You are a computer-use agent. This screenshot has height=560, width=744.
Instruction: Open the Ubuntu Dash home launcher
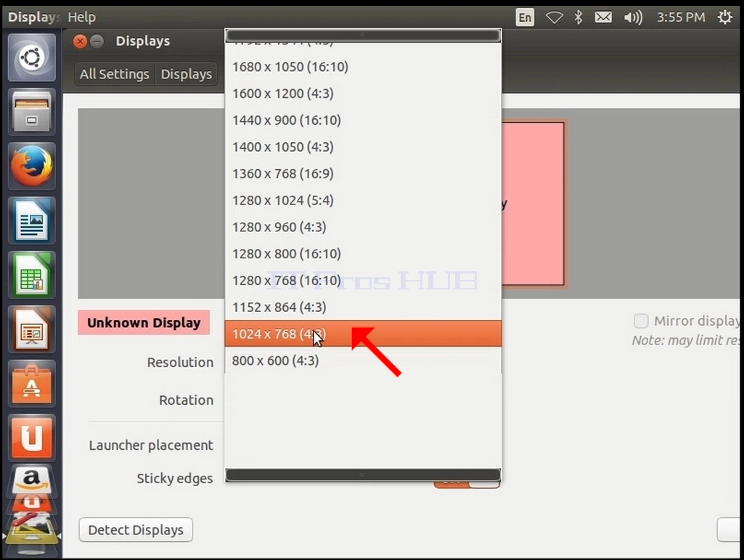32,58
